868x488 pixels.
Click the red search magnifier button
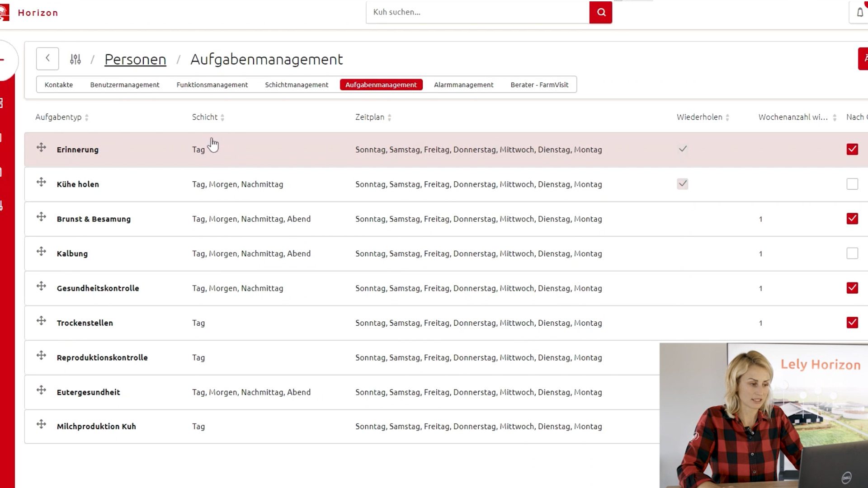pyautogui.click(x=600, y=12)
